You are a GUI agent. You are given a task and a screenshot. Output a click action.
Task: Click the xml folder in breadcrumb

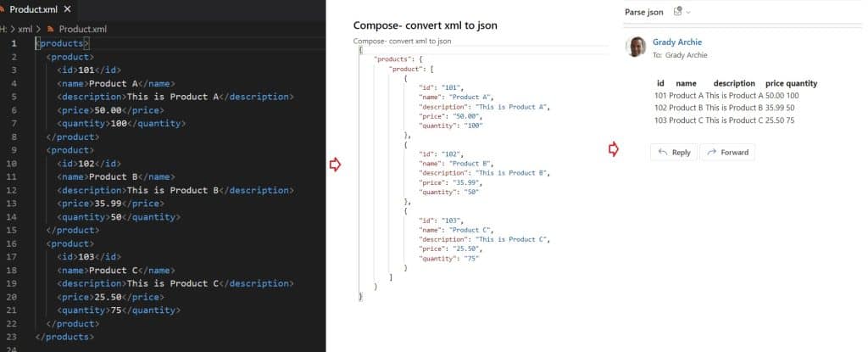click(25, 29)
